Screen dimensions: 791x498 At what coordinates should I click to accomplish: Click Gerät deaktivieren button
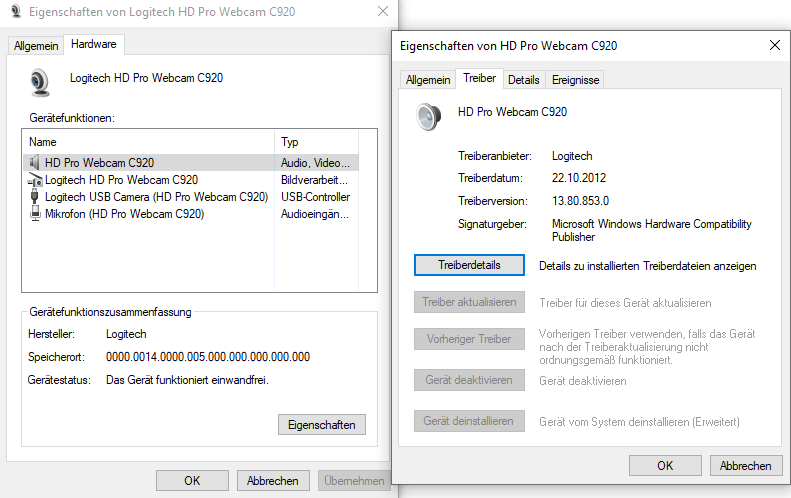(x=469, y=380)
